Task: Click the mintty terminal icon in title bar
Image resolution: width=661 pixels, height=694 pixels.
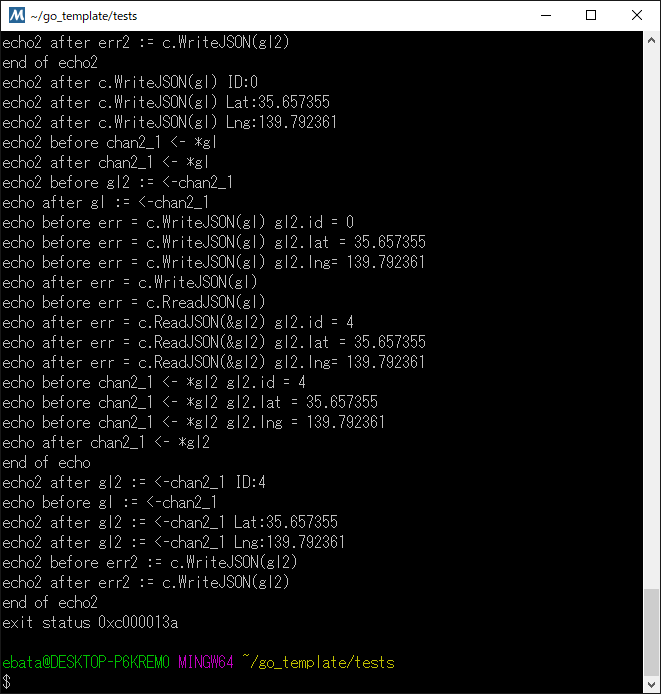Action: 17,15
